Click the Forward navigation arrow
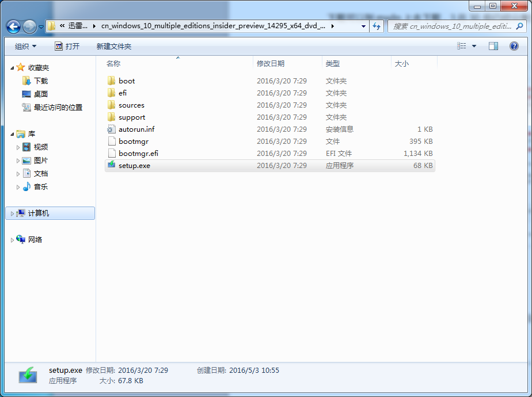This screenshot has height=397, width=532. [x=29, y=26]
